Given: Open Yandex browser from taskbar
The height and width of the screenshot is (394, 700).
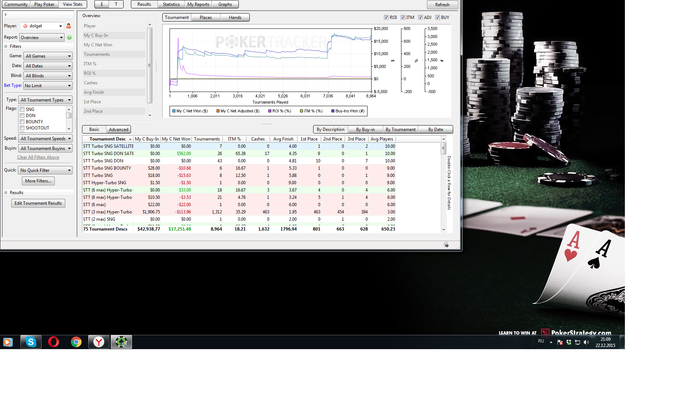Looking at the screenshot, I should [x=99, y=342].
